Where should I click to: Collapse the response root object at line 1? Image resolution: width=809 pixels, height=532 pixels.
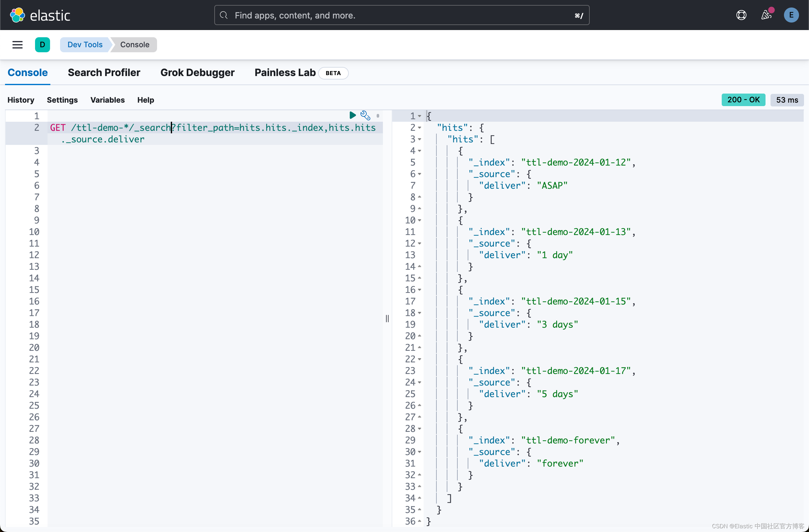tap(420, 116)
